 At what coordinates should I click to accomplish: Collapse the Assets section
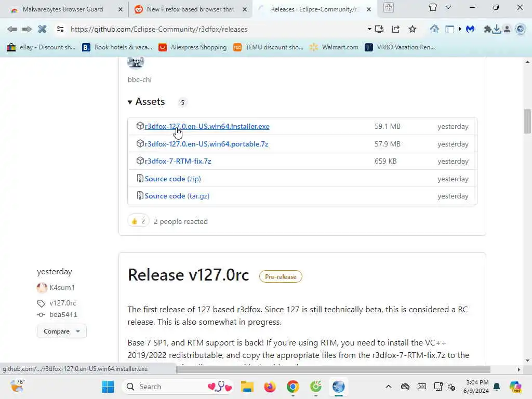pyautogui.click(x=146, y=101)
